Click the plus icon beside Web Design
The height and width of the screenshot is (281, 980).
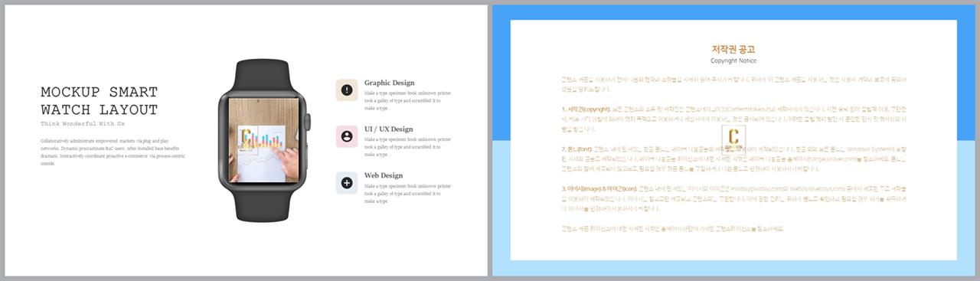tap(347, 183)
